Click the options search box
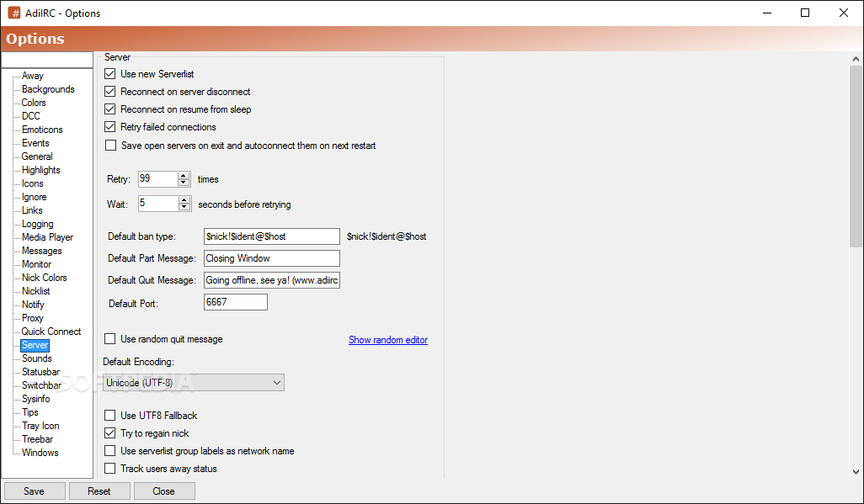 point(47,60)
